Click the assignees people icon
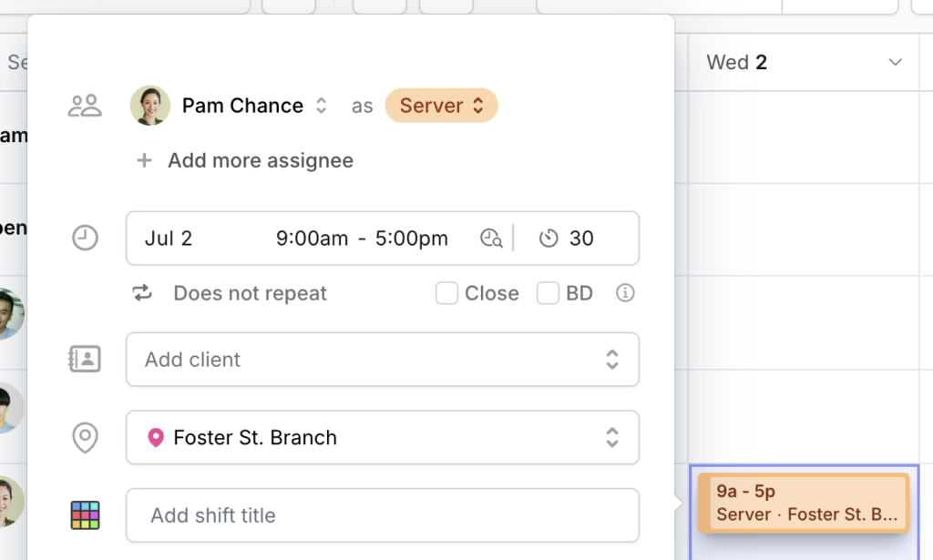Screen dimensions: 933x560 tap(85, 106)
